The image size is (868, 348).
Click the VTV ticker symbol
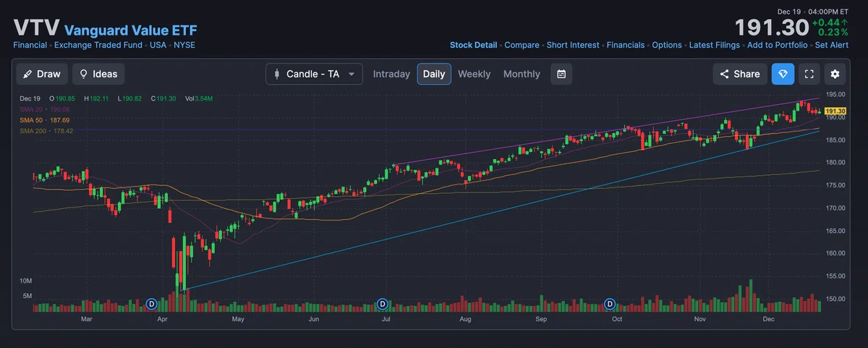tap(36, 27)
